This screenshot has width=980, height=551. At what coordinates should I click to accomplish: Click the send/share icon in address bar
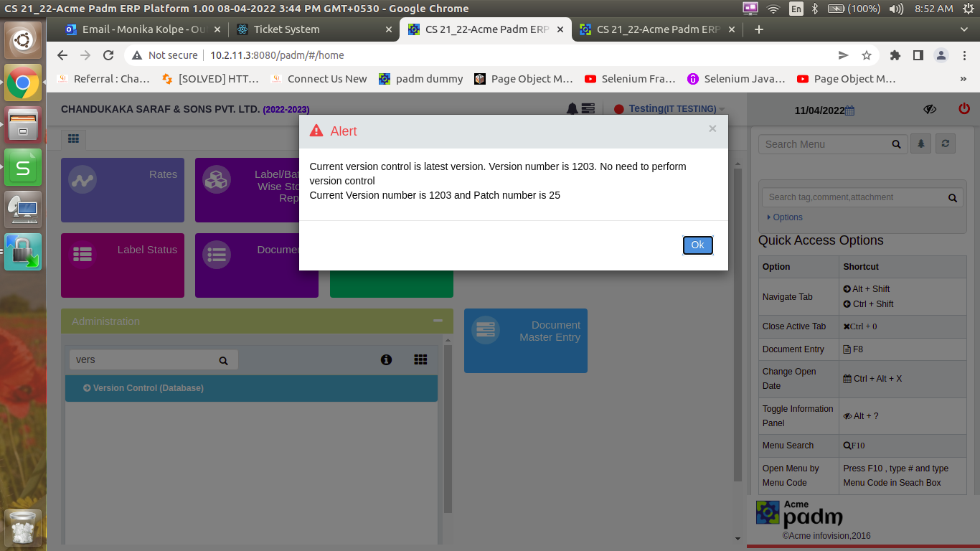point(844,55)
